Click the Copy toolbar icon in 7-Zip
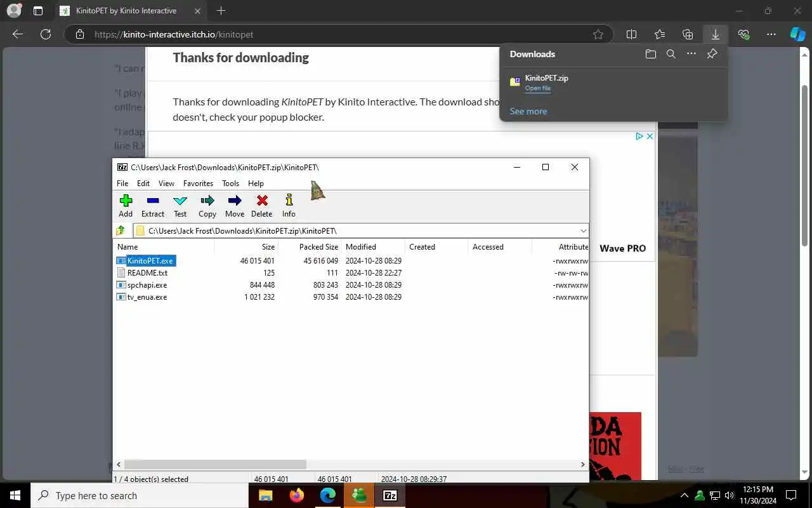The image size is (812, 508). (x=207, y=206)
